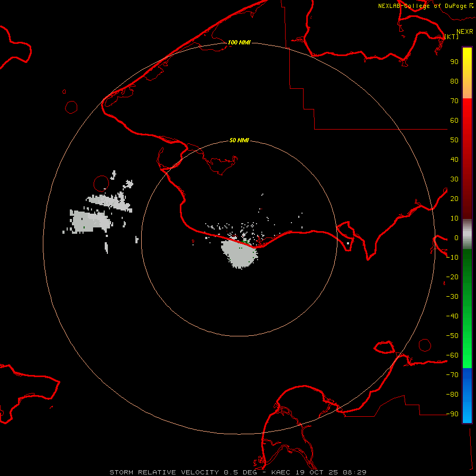Select the Storm Relative Velocity caption text
This screenshot has height=476, width=476.
[x=237, y=472]
